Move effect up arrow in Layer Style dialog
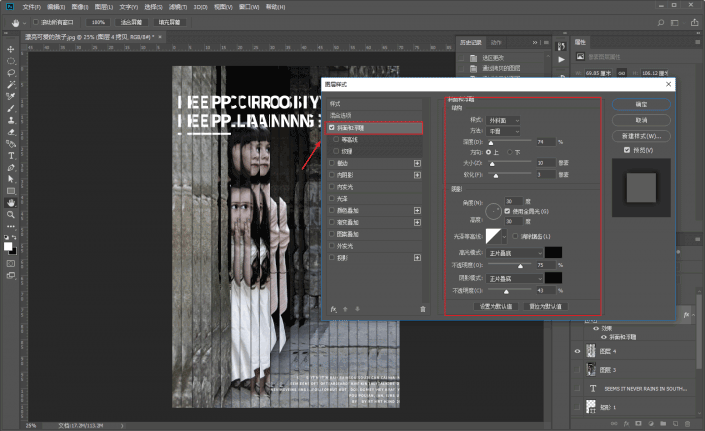The height and width of the screenshot is (431, 705). click(345, 309)
